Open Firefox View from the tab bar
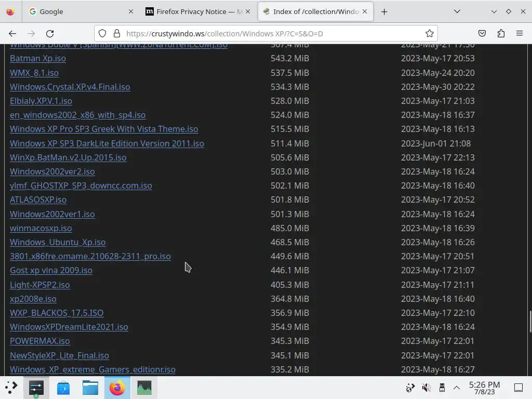 [10, 12]
